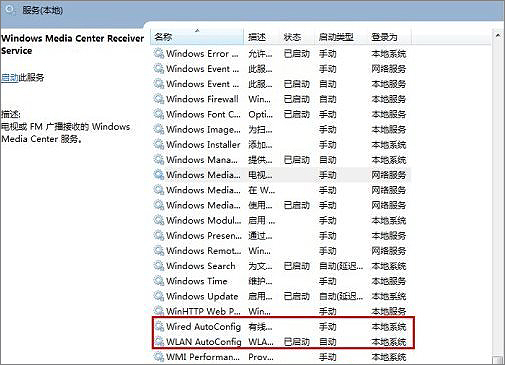Click icon of Windows Media row described 电视...
Viewport: 505px width, 365px height.
pyautogui.click(x=159, y=175)
